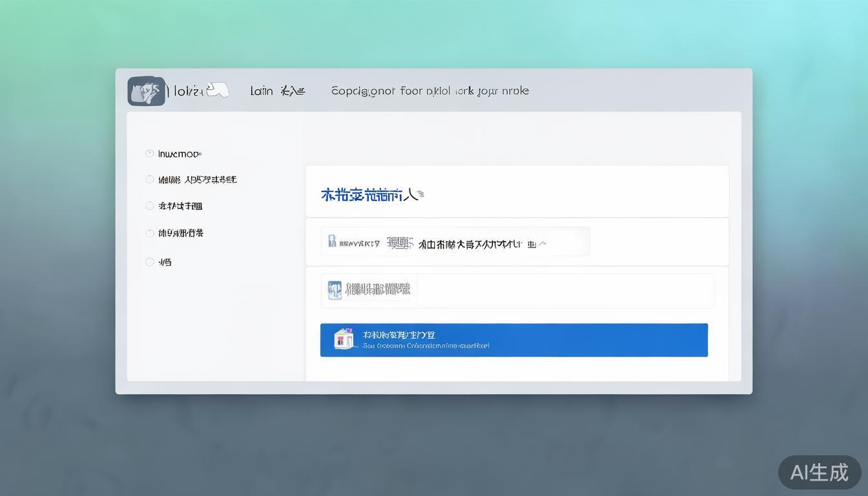Click the small badge icon near the input field chevron
Viewport: 868px width, 496px height.
point(531,244)
